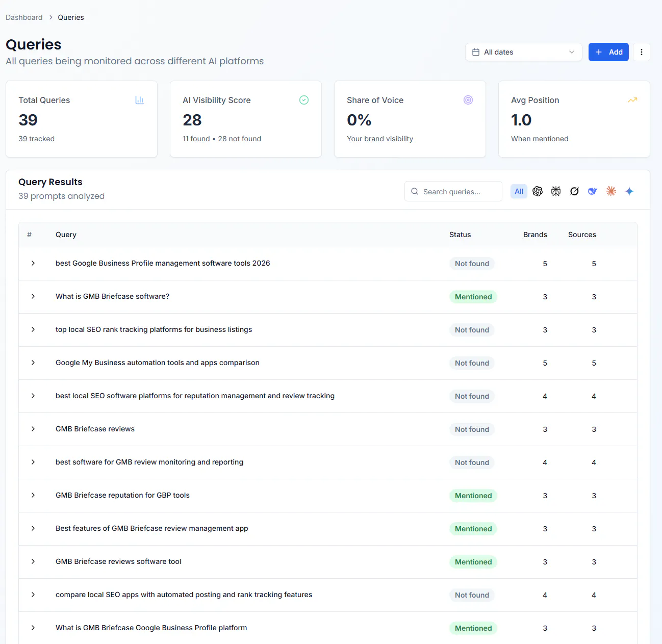Expand the 'GMB Briefcase reputation for GBP tools' row
The width and height of the screenshot is (662, 644).
click(x=33, y=495)
